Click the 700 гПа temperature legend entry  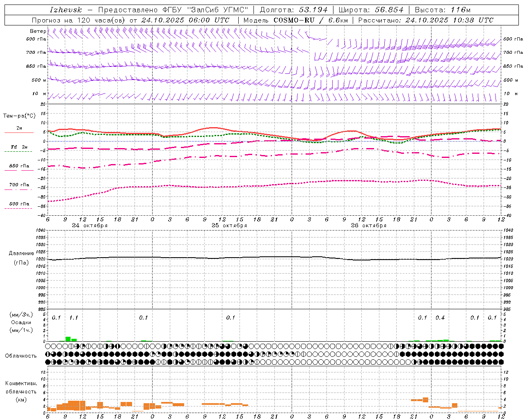coord(19,185)
